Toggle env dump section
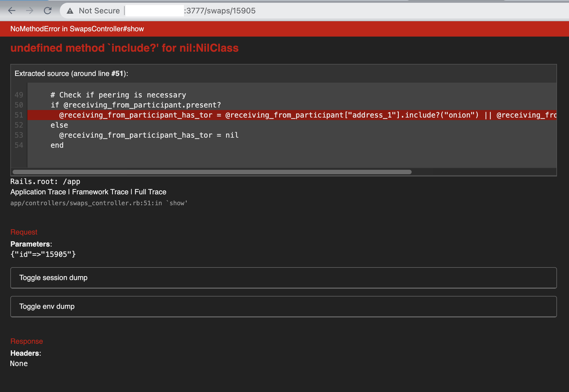This screenshot has height=392, width=569. point(47,306)
